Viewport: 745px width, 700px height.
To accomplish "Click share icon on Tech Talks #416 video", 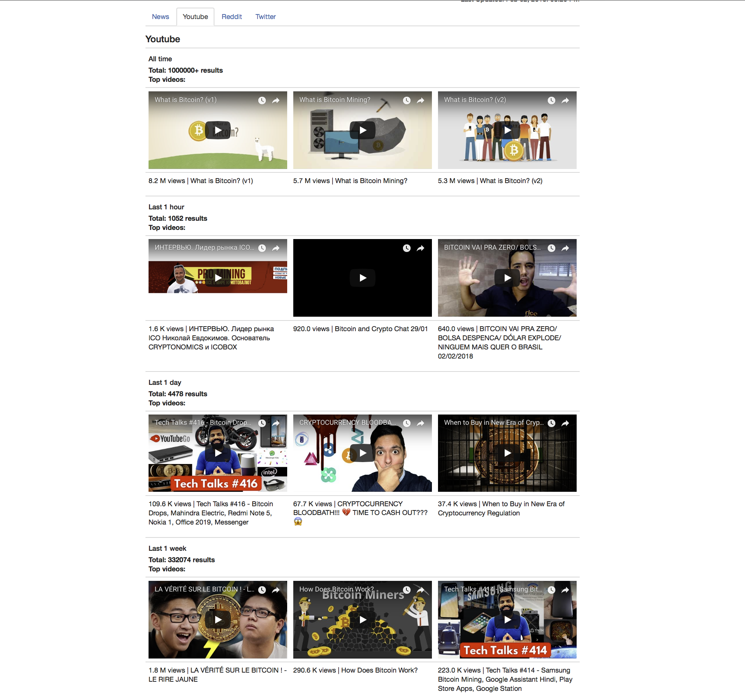I will (x=276, y=423).
